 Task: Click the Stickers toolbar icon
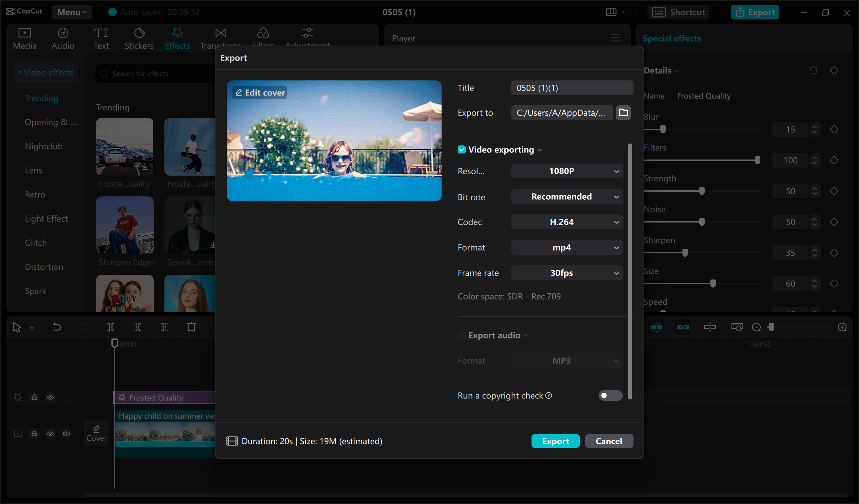coord(139,38)
